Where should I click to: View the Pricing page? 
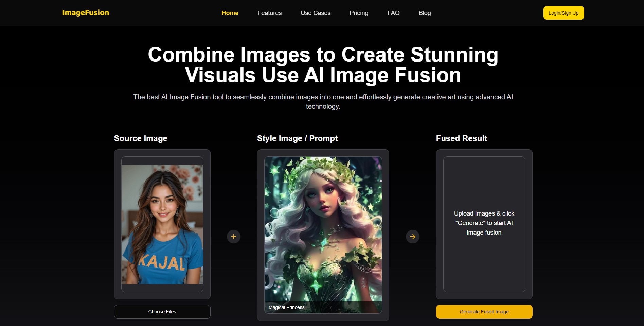pos(359,13)
